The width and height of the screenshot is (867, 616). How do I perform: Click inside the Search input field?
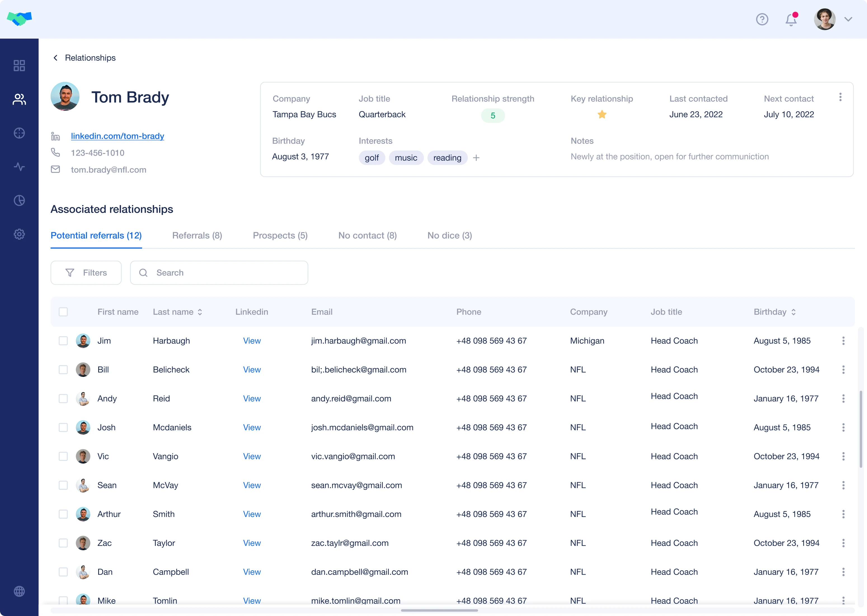click(x=219, y=272)
